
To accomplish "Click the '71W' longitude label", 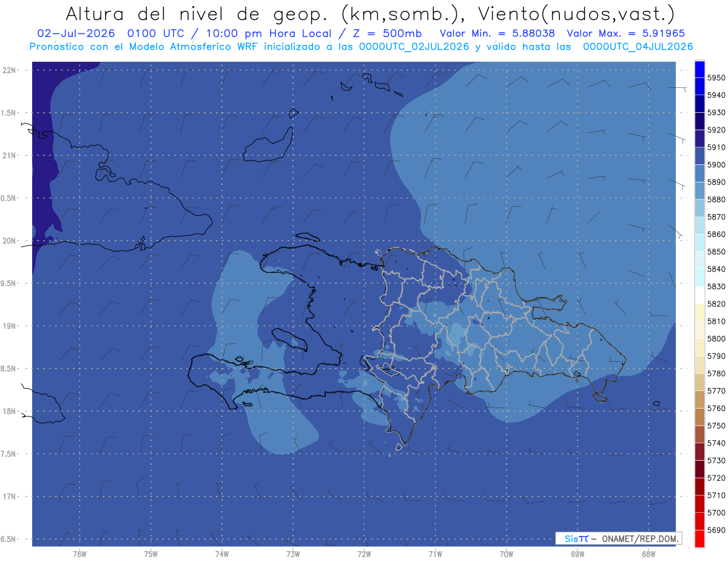I will point(435,554).
